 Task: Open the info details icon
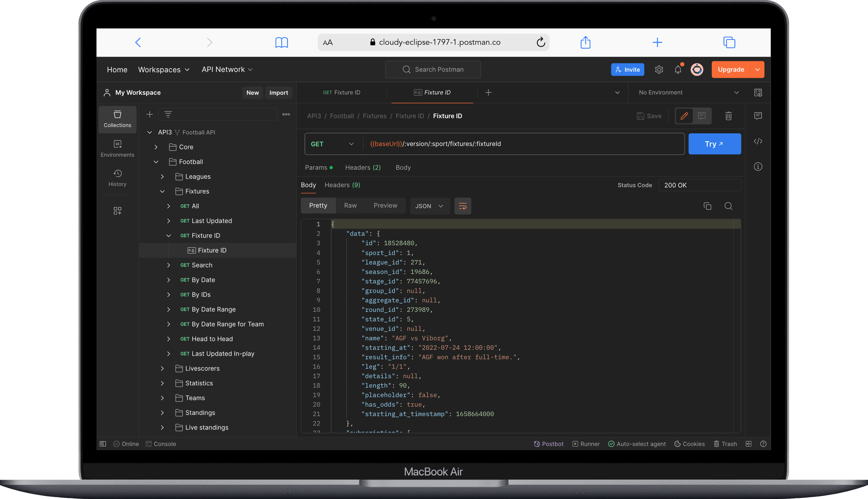(758, 166)
